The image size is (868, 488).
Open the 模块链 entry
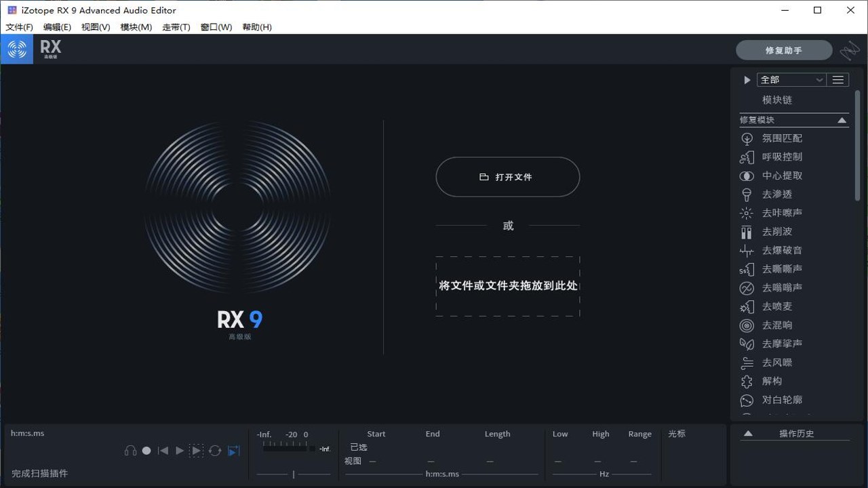coord(777,100)
